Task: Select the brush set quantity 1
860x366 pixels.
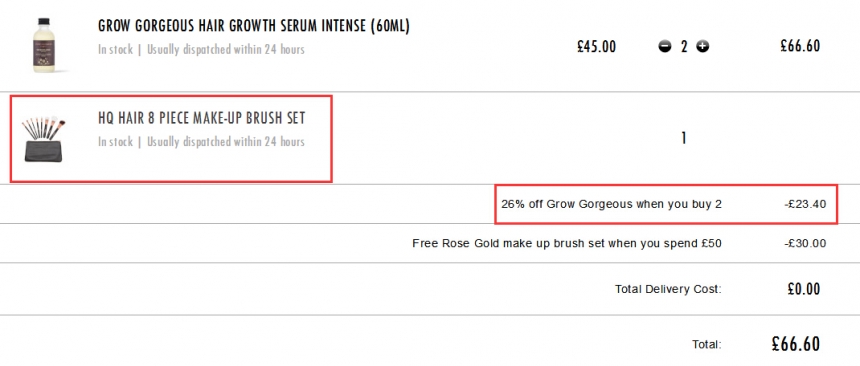Action: [683, 139]
